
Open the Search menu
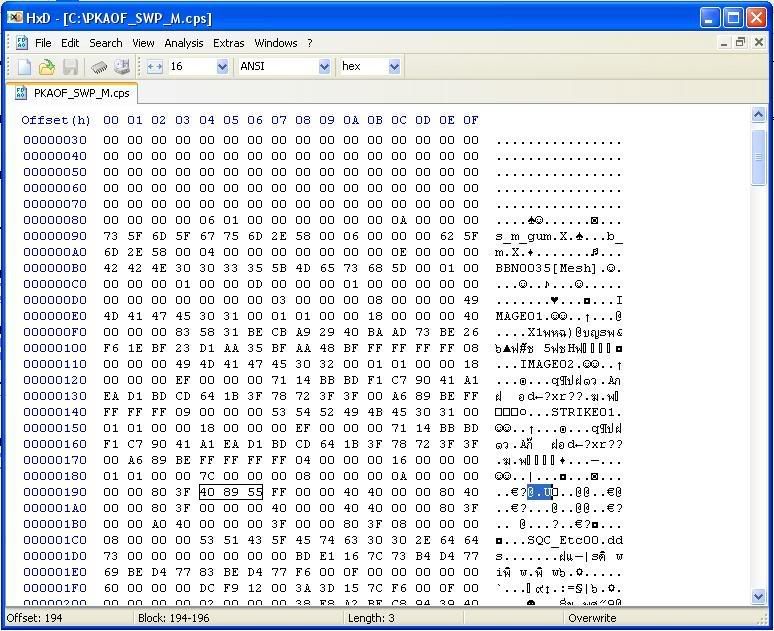(105, 43)
